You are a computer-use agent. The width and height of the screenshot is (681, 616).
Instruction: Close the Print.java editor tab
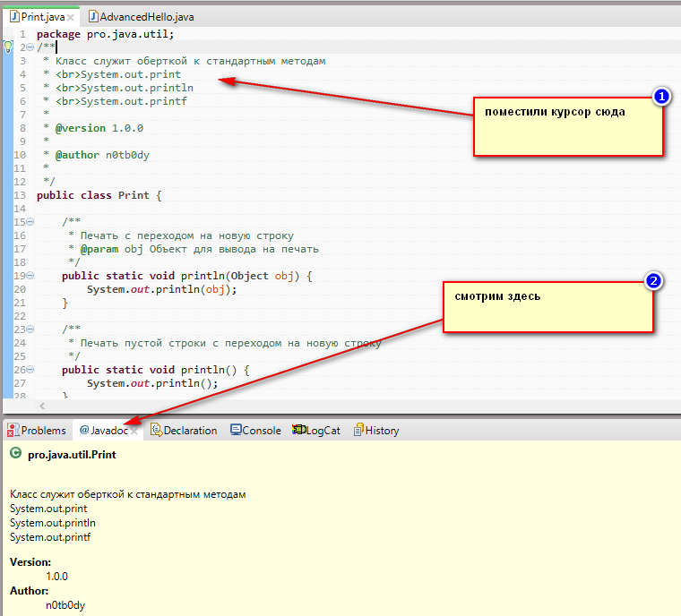tap(70, 16)
